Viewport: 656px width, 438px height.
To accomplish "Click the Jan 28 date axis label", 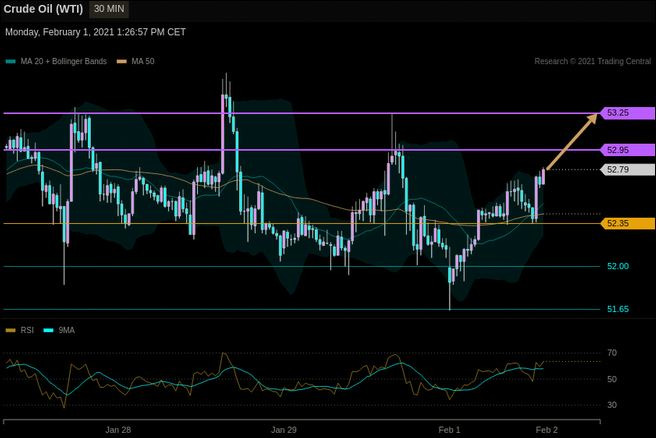I will tap(118, 430).
